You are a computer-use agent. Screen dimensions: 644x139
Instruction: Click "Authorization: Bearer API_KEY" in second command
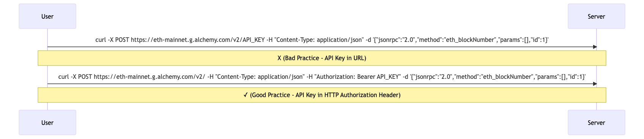358,77
